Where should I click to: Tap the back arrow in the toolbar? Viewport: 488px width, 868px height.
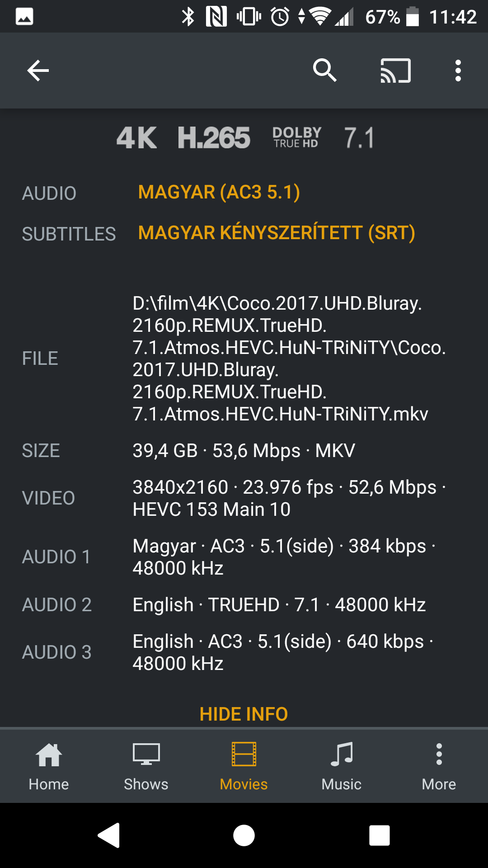[38, 71]
